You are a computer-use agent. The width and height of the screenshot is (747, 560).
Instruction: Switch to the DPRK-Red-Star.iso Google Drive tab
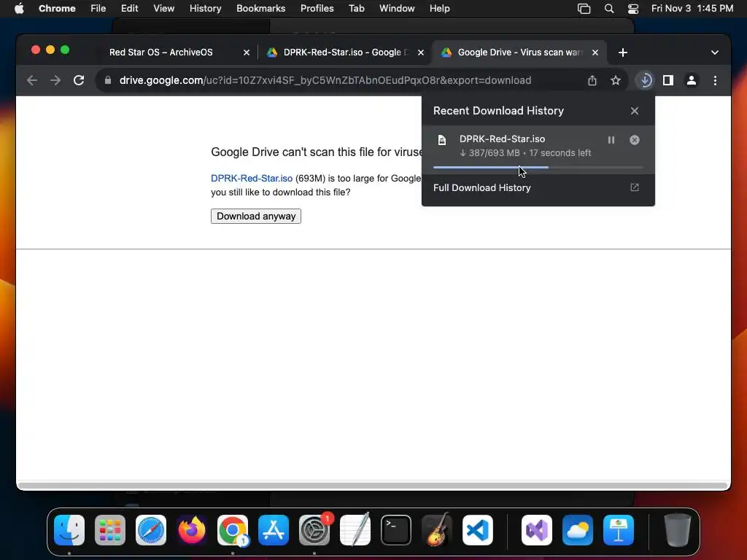[344, 52]
